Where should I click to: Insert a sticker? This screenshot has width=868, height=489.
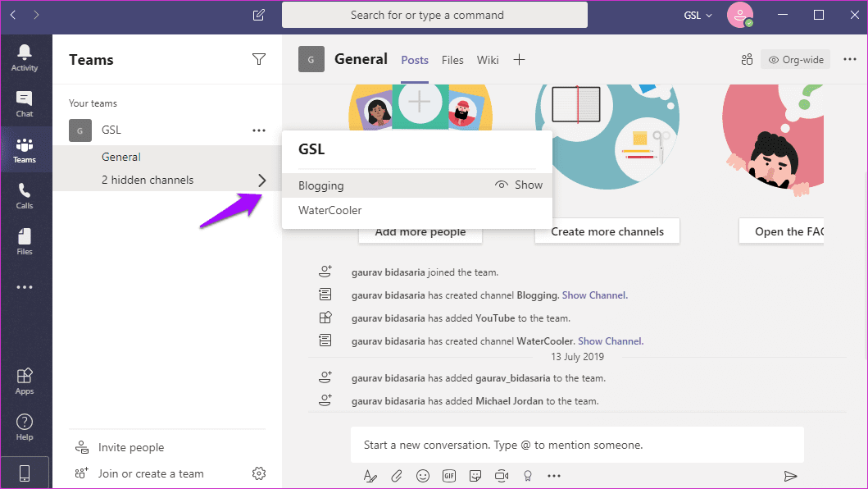pyautogui.click(x=475, y=476)
